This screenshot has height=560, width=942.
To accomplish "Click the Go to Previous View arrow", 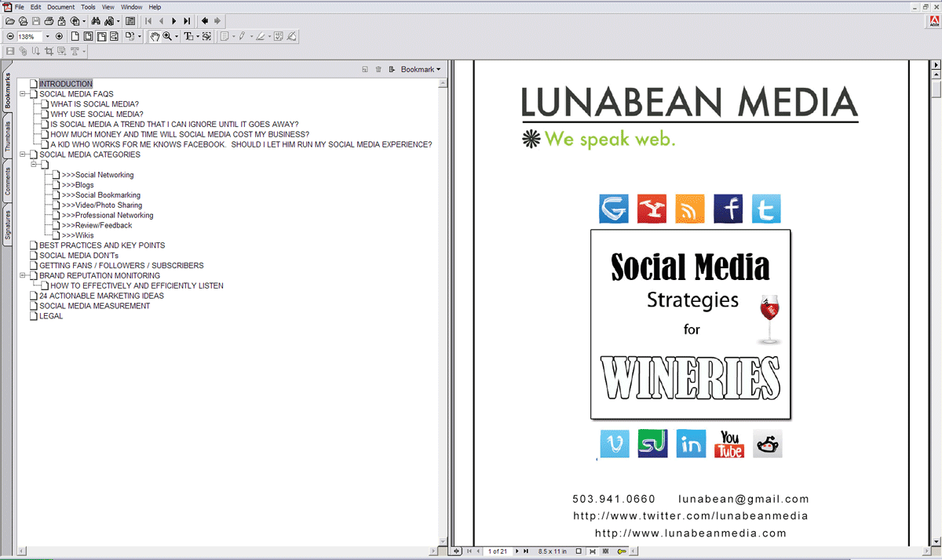I will tap(205, 21).
